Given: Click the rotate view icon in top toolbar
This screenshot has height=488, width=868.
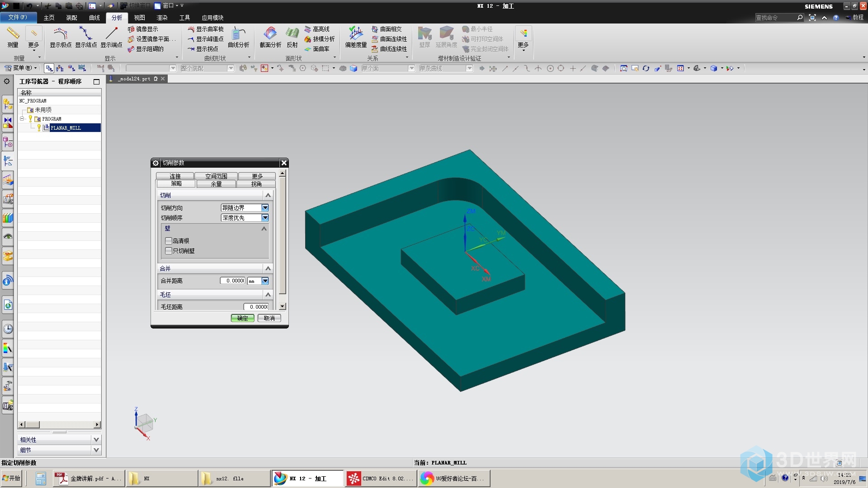Looking at the screenshot, I should click(x=646, y=68).
